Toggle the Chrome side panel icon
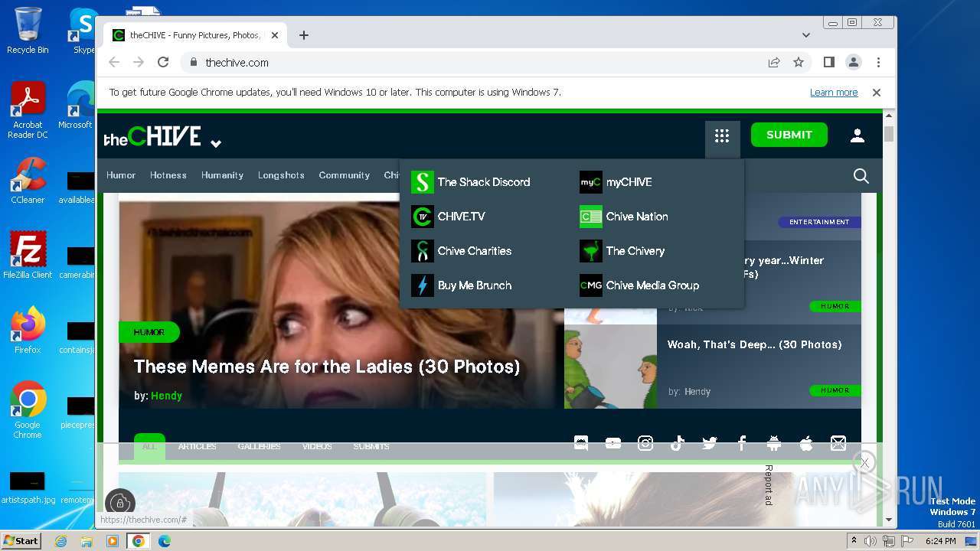 [829, 62]
